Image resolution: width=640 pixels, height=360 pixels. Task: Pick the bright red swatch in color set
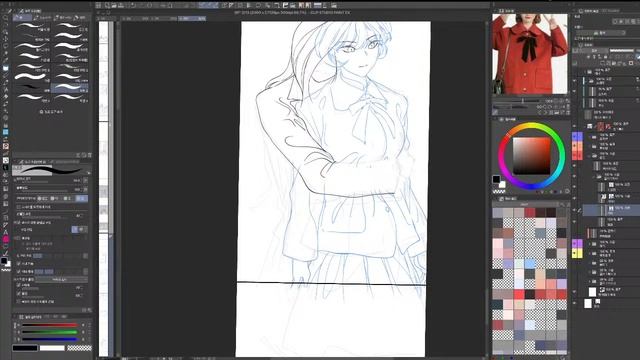click(519, 294)
